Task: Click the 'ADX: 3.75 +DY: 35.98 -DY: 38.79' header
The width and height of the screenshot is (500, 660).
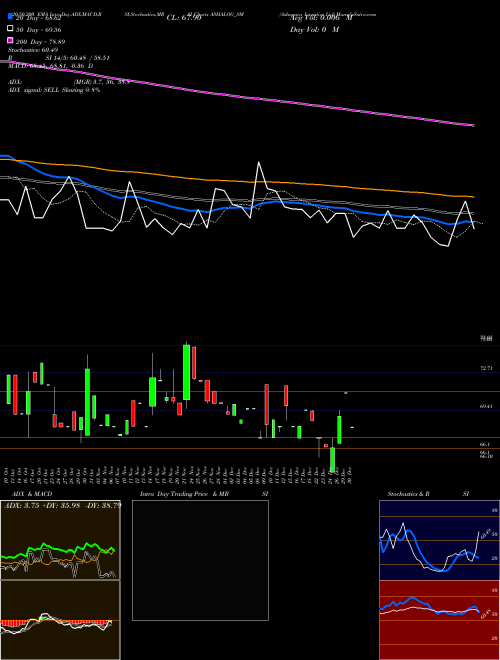Action: click(x=62, y=505)
